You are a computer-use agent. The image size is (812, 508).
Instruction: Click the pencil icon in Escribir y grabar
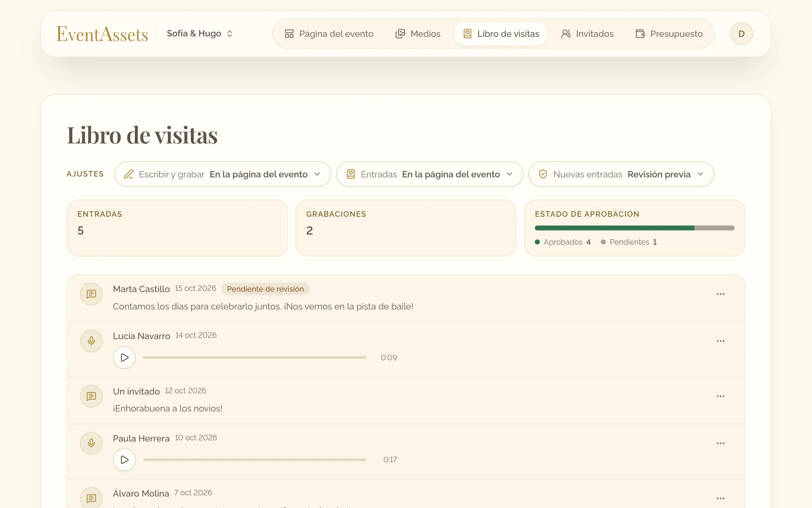(x=129, y=174)
